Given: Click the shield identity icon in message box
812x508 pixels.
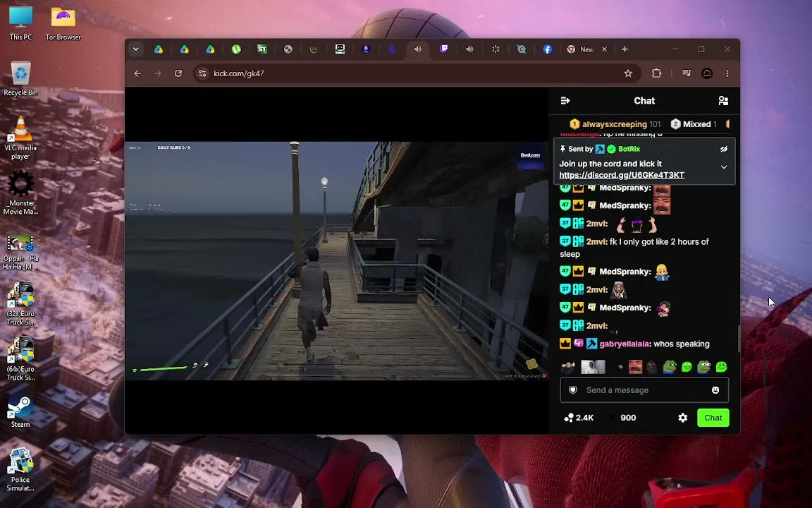Looking at the screenshot, I should pyautogui.click(x=573, y=389).
